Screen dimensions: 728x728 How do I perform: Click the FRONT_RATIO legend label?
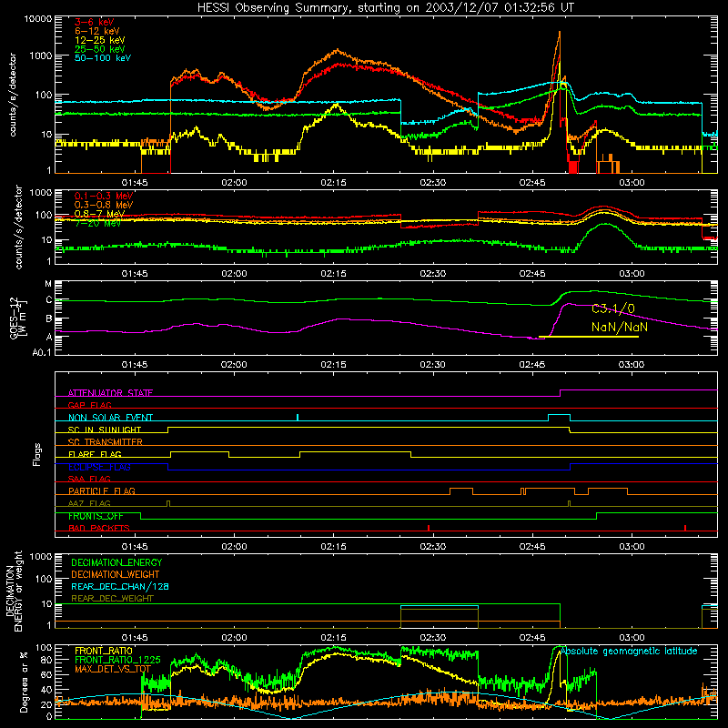click(x=104, y=651)
